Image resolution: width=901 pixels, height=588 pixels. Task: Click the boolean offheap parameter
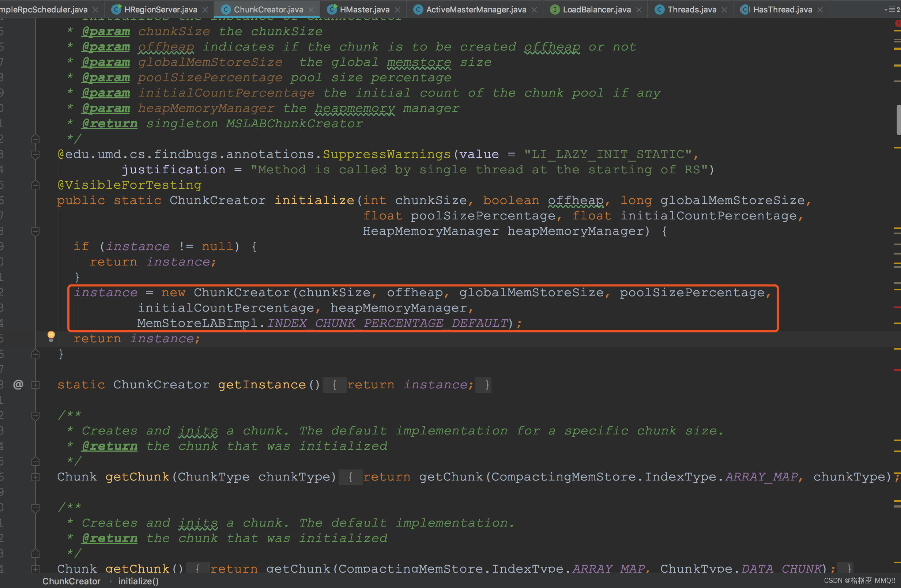543,200
